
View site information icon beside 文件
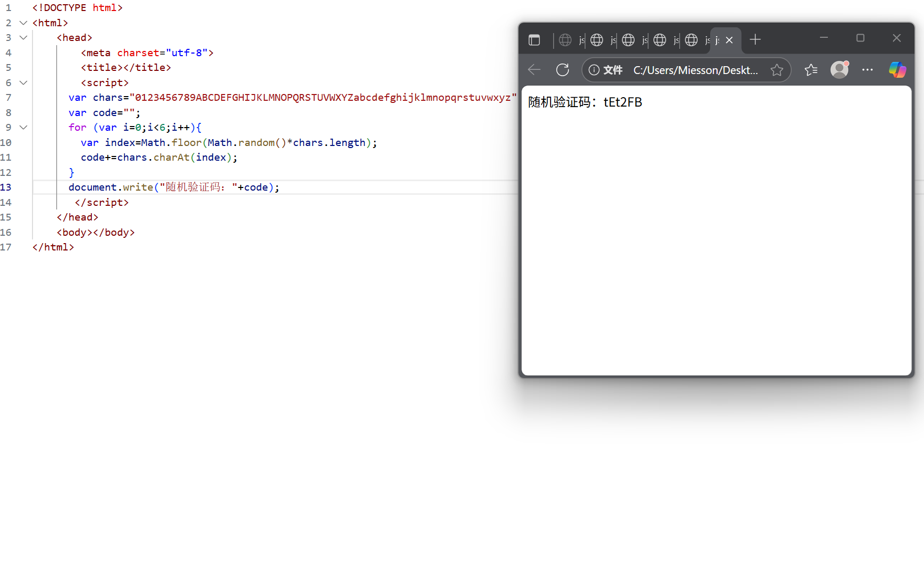coord(594,70)
